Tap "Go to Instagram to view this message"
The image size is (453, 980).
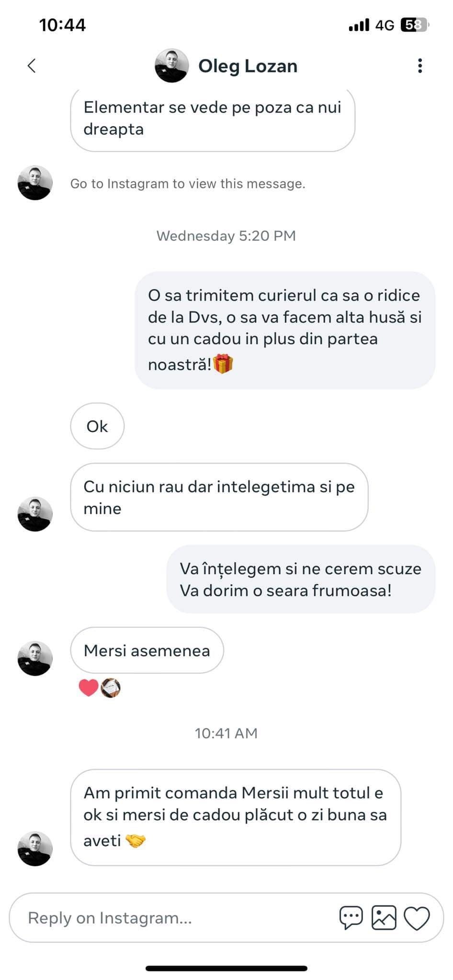pyautogui.click(x=188, y=184)
